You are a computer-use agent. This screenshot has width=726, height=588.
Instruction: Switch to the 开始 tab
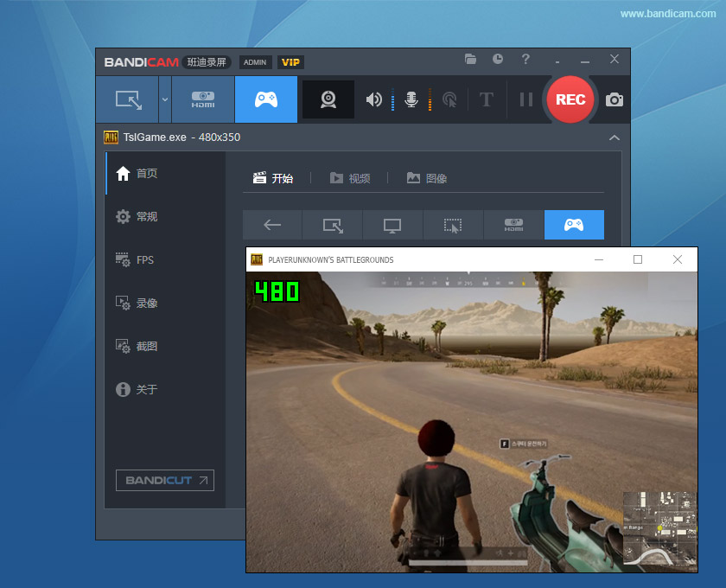[273, 178]
